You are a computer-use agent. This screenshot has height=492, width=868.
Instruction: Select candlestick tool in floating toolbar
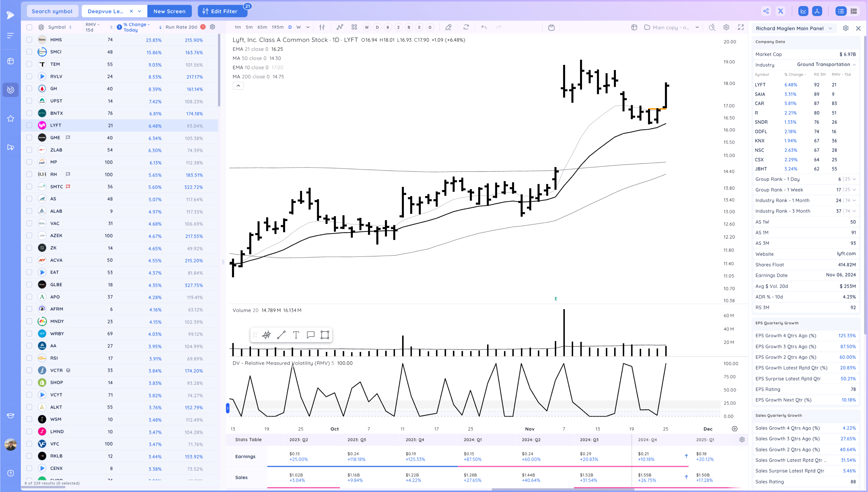pos(267,335)
